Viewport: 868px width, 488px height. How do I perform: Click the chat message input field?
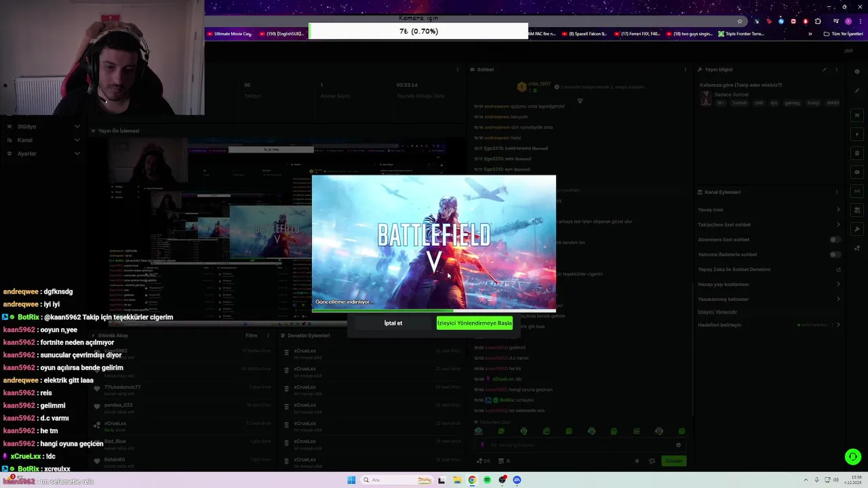tap(581, 445)
